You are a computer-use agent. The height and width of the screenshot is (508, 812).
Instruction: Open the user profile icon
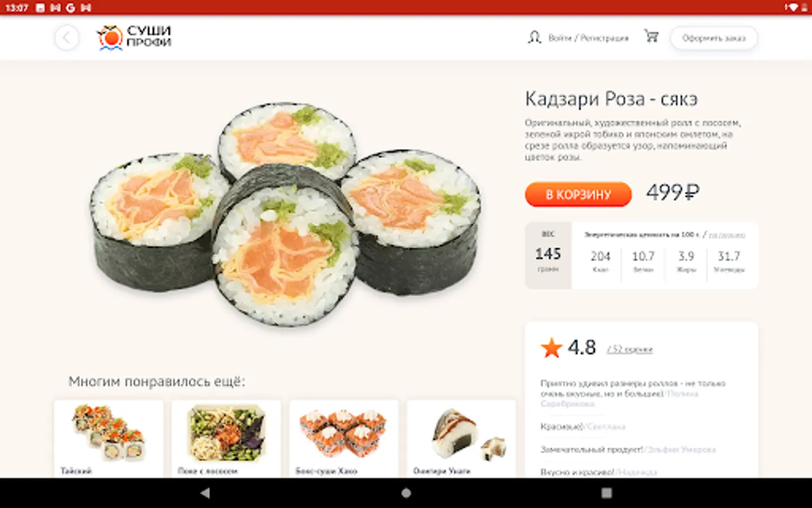pos(534,38)
